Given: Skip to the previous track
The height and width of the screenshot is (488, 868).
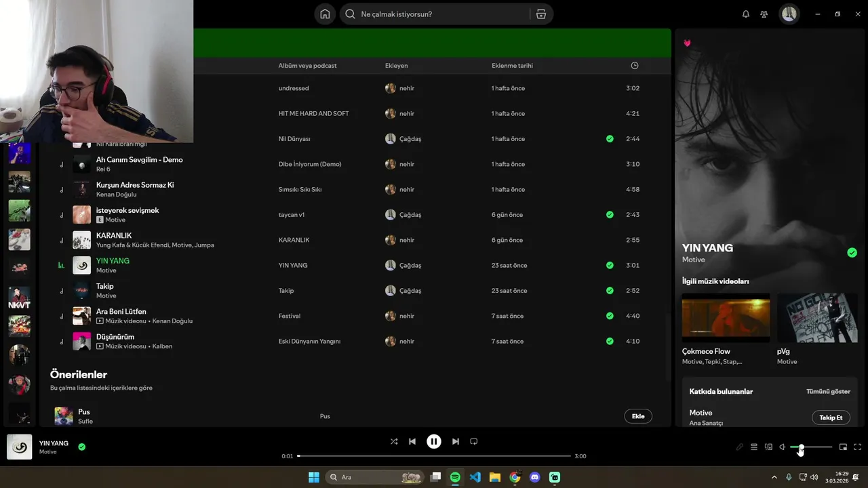Looking at the screenshot, I should click(412, 441).
